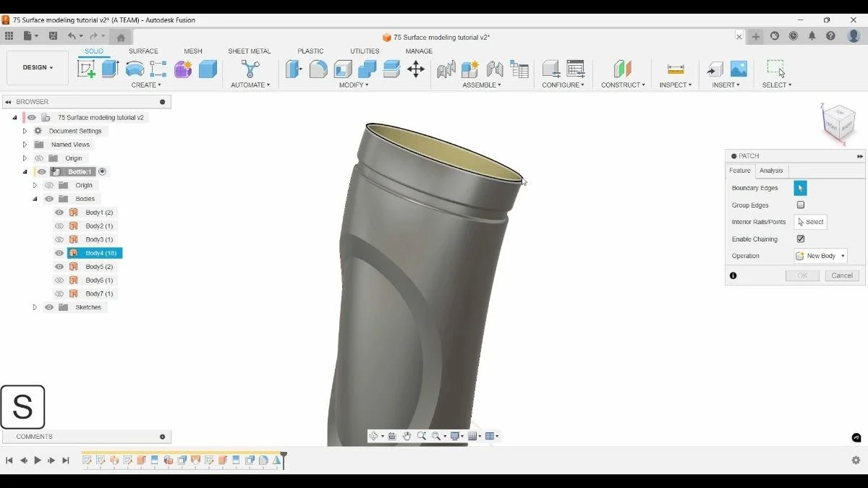Select the Move/Copy tool
Image resolution: width=868 pixels, height=488 pixels.
[x=416, y=69]
